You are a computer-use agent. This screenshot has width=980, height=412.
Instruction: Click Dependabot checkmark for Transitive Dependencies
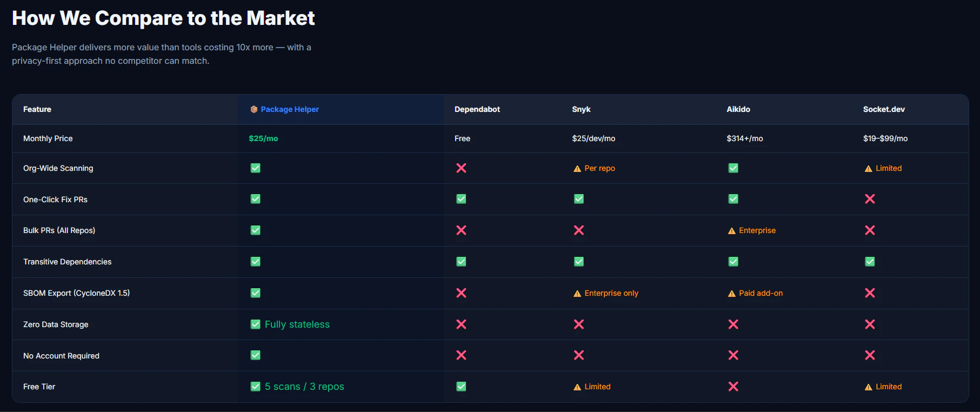[x=461, y=262]
